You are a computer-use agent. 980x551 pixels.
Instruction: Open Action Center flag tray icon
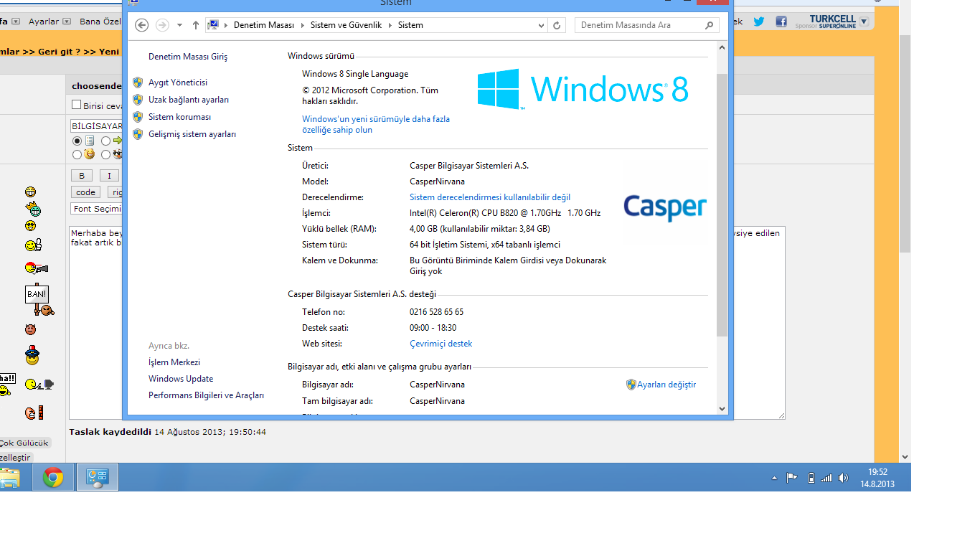coord(792,478)
